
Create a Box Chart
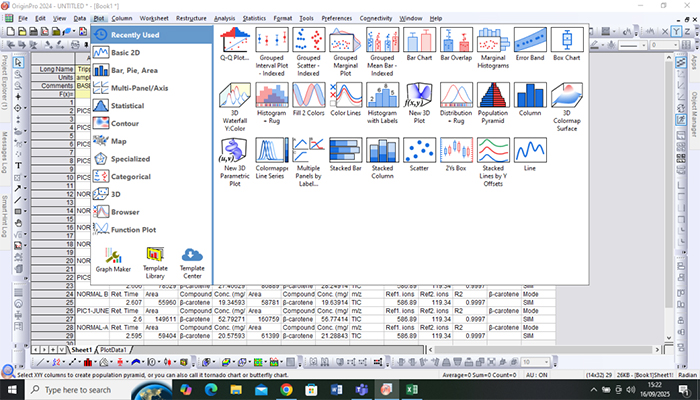(x=567, y=44)
